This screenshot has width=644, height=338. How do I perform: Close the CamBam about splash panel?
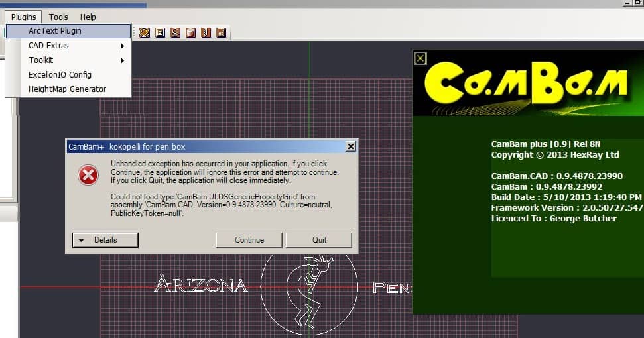click(x=420, y=58)
